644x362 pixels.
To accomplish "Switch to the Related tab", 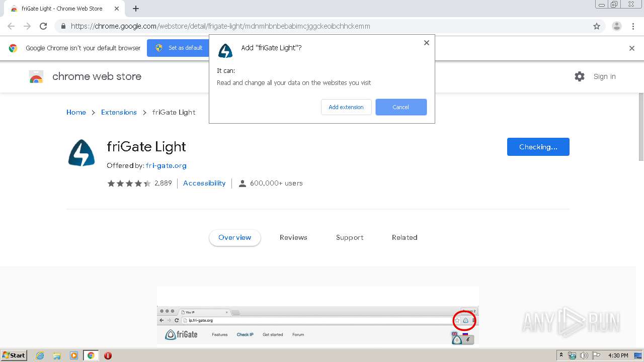I will click(x=405, y=237).
